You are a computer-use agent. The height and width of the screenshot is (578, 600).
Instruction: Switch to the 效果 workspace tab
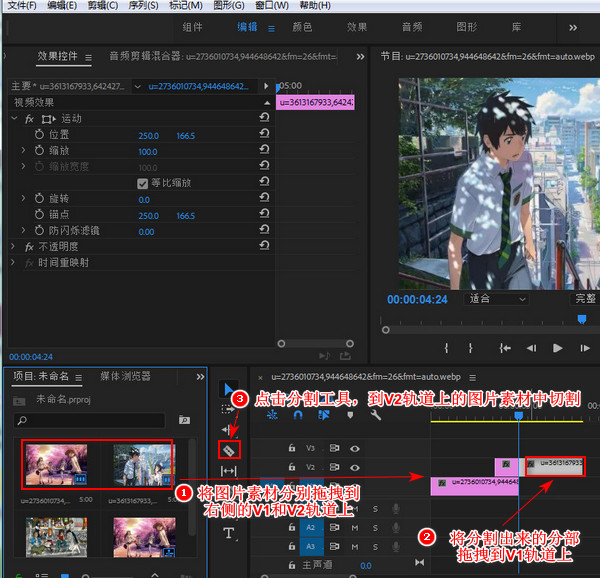pyautogui.click(x=357, y=27)
